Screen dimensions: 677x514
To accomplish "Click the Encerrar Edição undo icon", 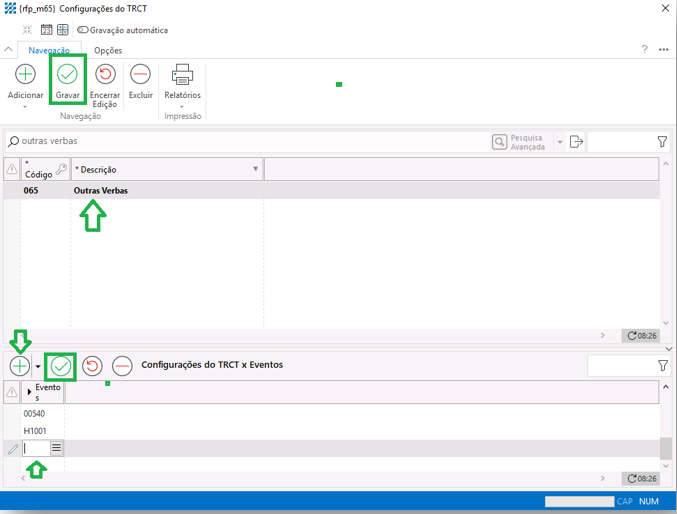I will (105, 75).
